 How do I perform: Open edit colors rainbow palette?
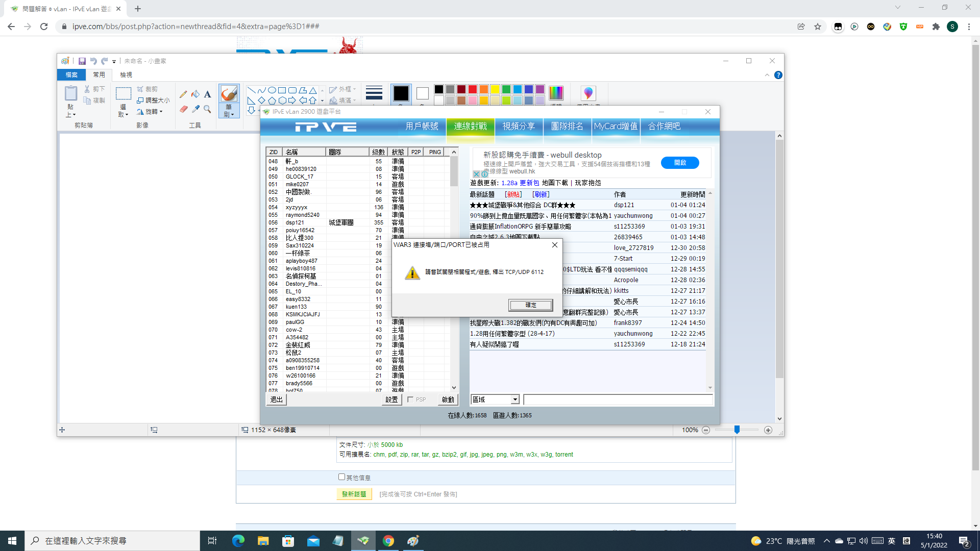pos(556,93)
